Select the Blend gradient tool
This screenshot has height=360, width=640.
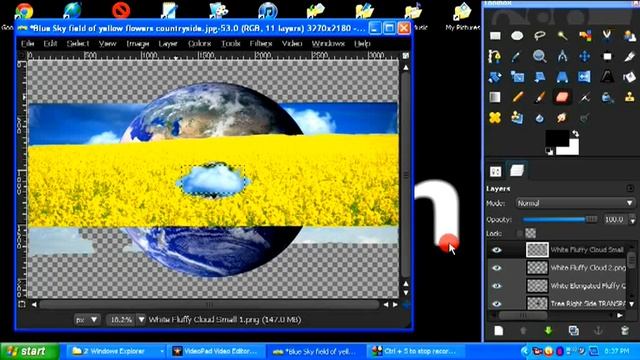coord(495,97)
